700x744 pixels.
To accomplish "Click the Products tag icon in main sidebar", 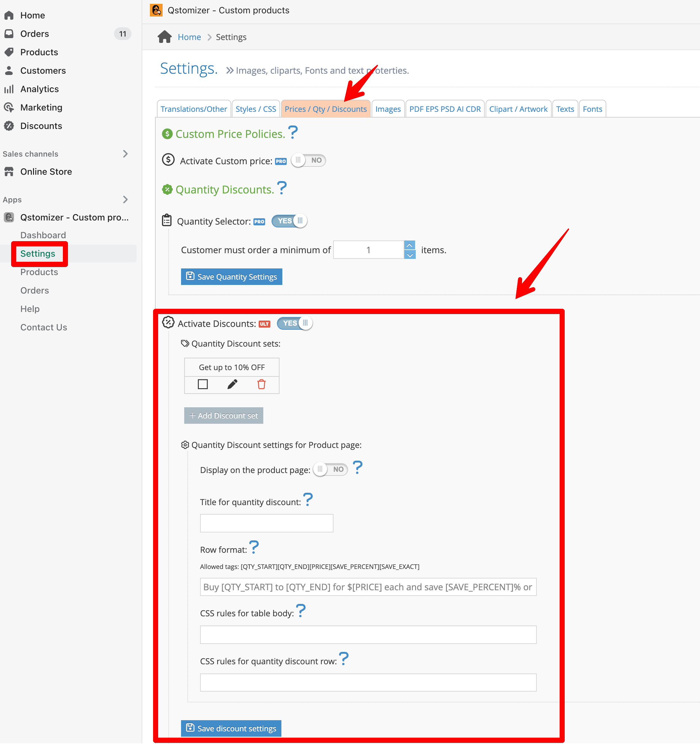I will click(9, 52).
